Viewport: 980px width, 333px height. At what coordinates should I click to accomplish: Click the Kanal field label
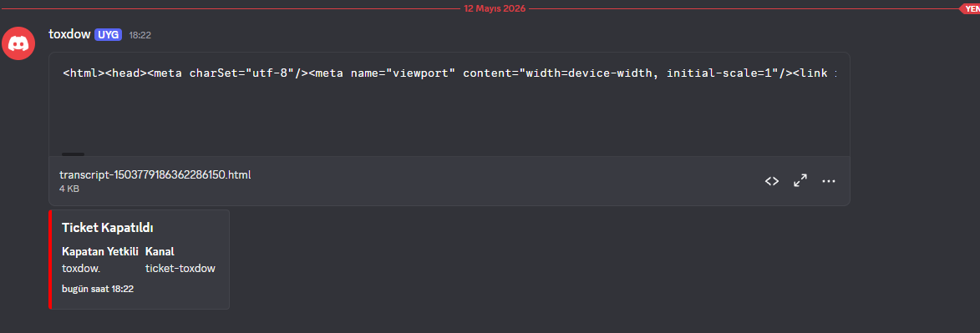coord(160,252)
